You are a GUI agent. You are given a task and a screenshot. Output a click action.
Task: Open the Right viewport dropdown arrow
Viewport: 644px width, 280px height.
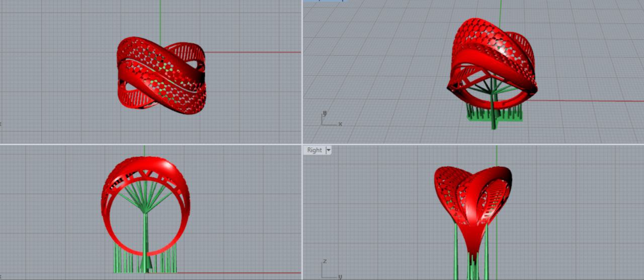(x=328, y=150)
